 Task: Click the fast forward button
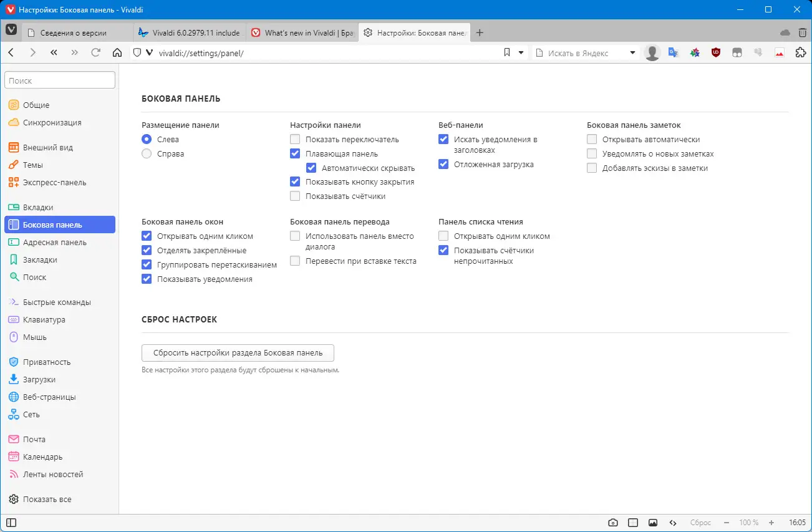pyautogui.click(x=75, y=53)
